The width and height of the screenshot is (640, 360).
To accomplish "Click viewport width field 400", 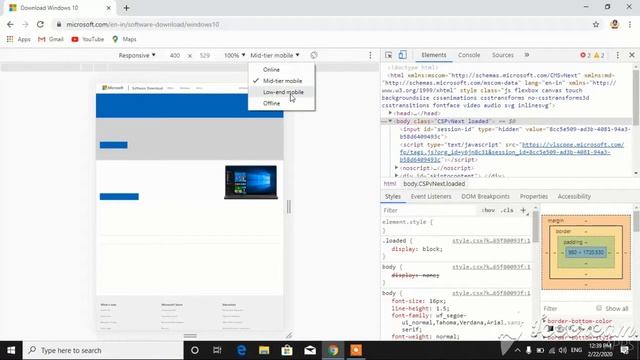I will tap(175, 55).
